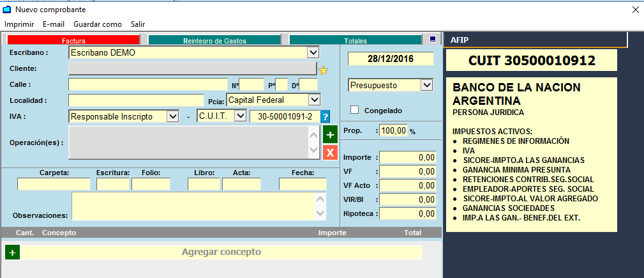Open the Pcia Capital Federal dropdown
This screenshot has width=644, height=278.
pyautogui.click(x=314, y=100)
